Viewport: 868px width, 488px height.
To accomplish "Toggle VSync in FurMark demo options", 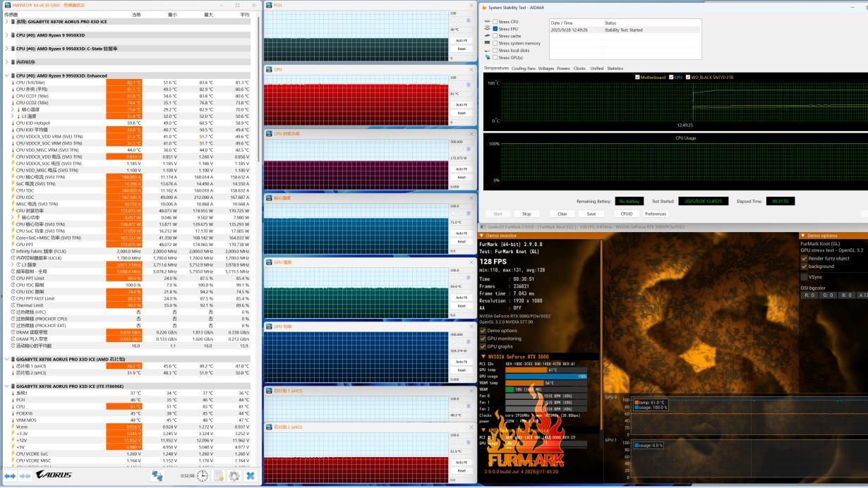I will tap(804, 277).
